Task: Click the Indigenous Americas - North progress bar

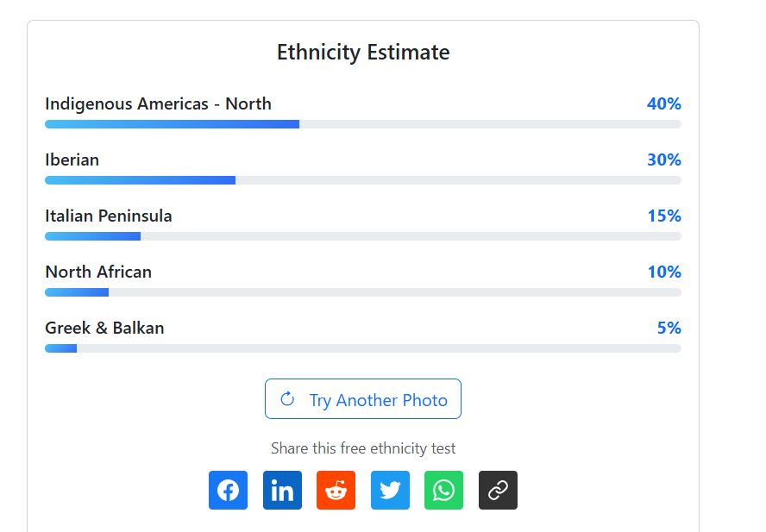Action: pos(362,124)
